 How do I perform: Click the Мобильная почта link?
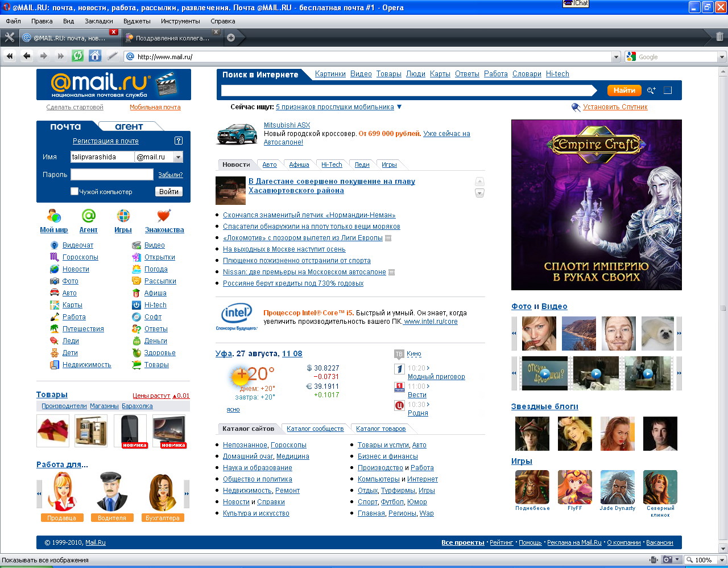[155, 107]
